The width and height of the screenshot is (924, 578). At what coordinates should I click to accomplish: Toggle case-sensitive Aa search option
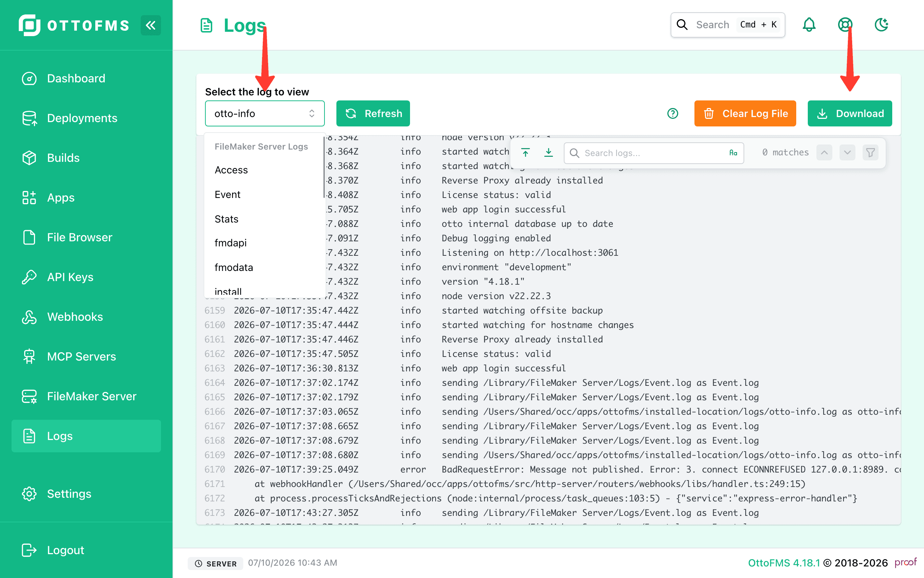733,153
